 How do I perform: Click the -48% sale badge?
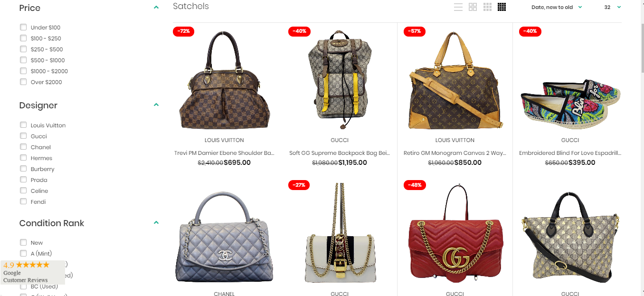tap(415, 185)
